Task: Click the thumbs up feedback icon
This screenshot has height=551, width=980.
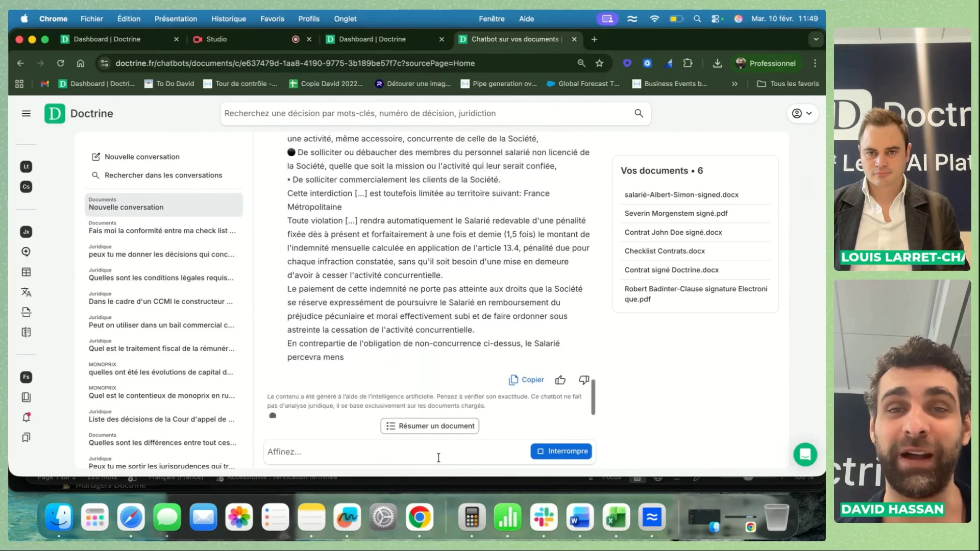Action: coord(560,380)
